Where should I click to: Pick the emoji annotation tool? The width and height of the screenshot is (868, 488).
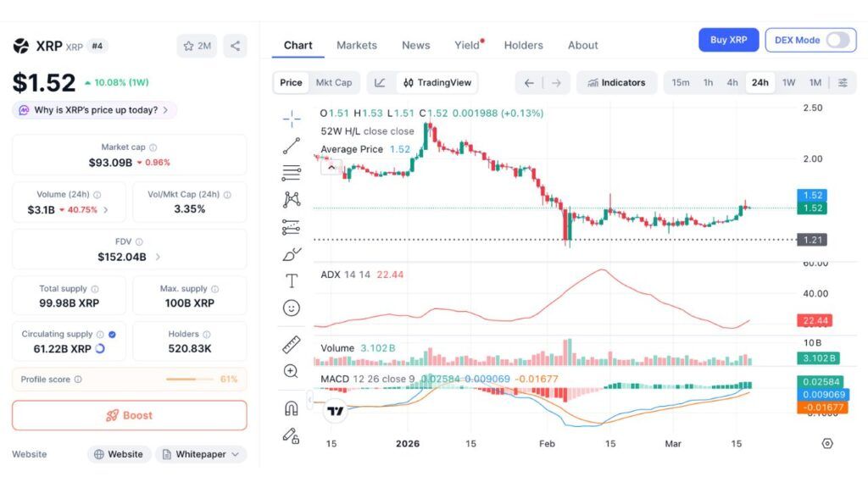tap(292, 307)
